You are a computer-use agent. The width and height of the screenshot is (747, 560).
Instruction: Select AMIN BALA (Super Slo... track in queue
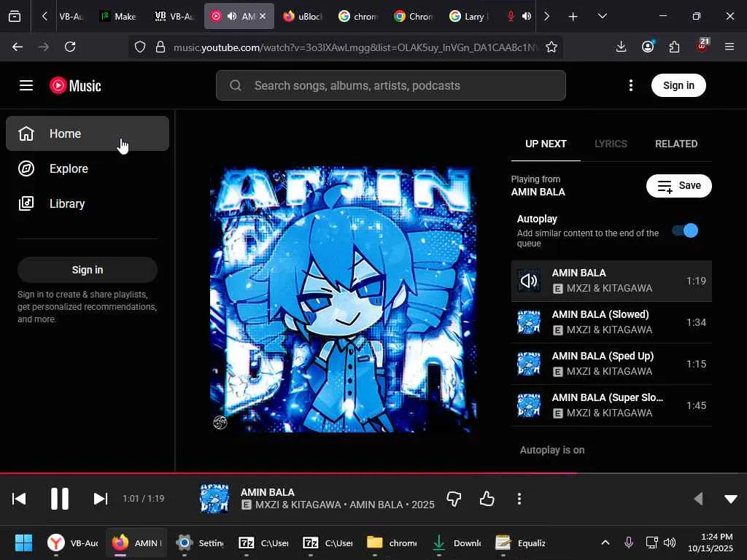(x=611, y=405)
